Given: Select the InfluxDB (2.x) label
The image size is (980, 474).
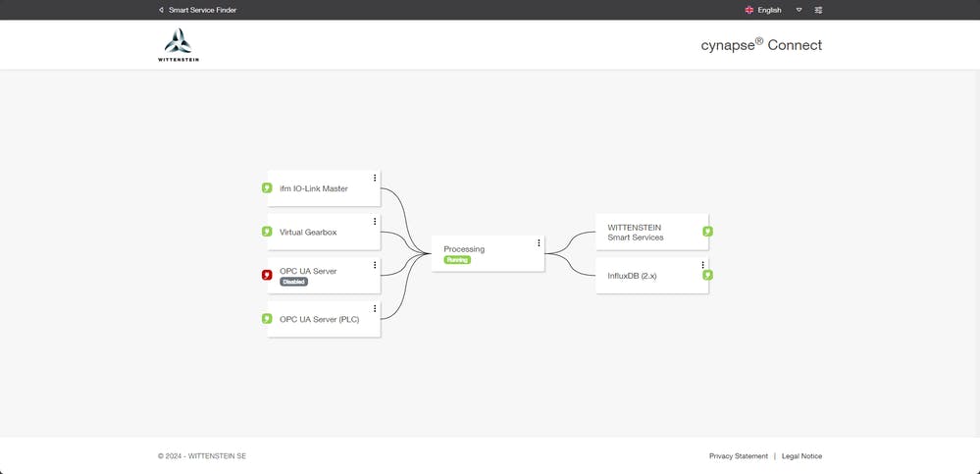Looking at the screenshot, I should point(632,275).
